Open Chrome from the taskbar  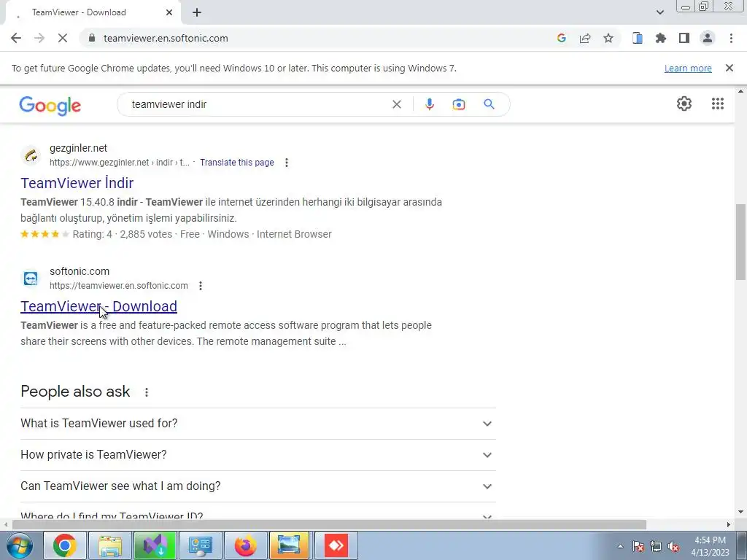65,545
